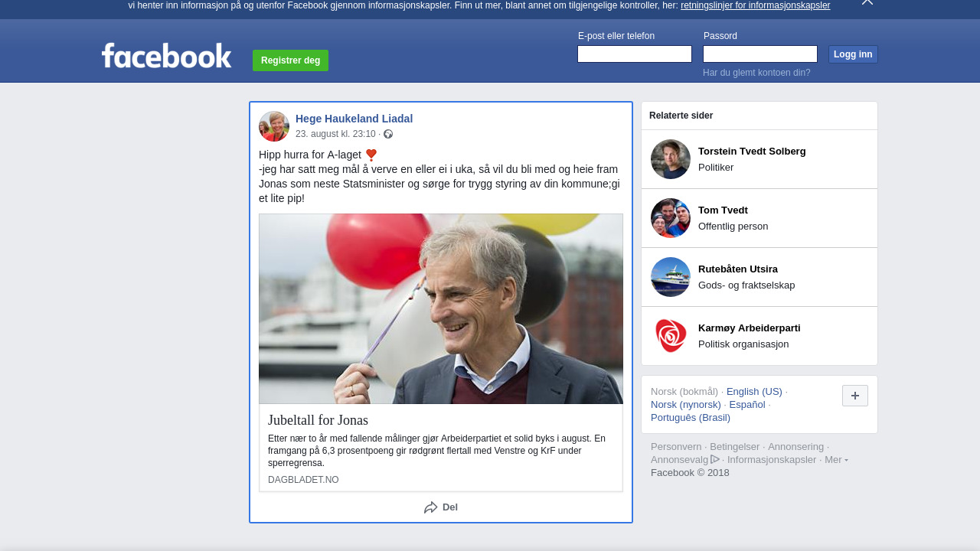Image resolution: width=980 pixels, height=551 pixels.
Task: Open Torstein Tvedt Solberg's avatar
Action: pyautogui.click(x=671, y=159)
